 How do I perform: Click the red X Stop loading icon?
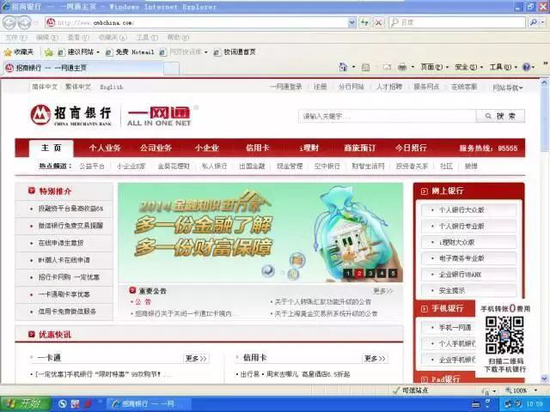(x=378, y=23)
